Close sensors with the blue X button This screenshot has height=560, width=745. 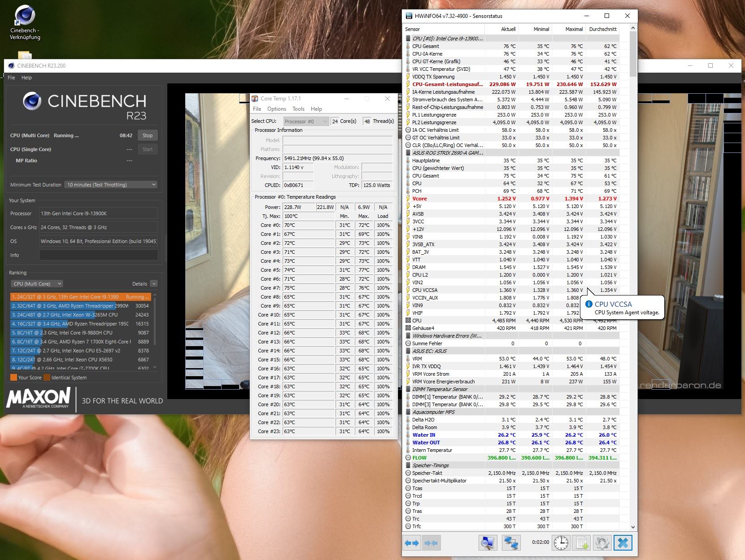pos(623,543)
